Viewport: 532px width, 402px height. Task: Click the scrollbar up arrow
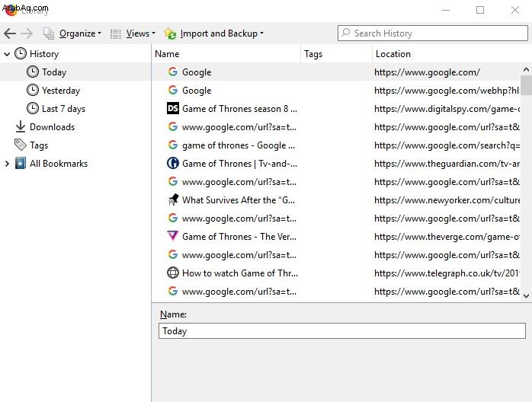(526, 69)
